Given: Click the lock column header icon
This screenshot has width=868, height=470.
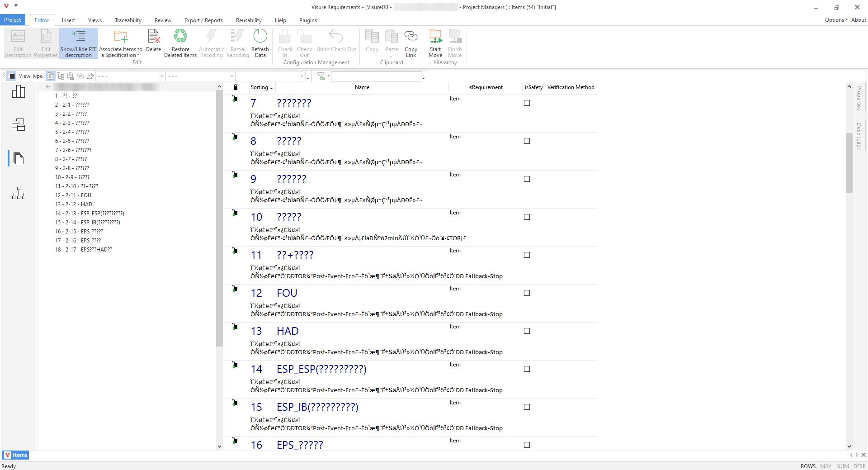Looking at the screenshot, I should pyautogui.click(x=236, y=87).
